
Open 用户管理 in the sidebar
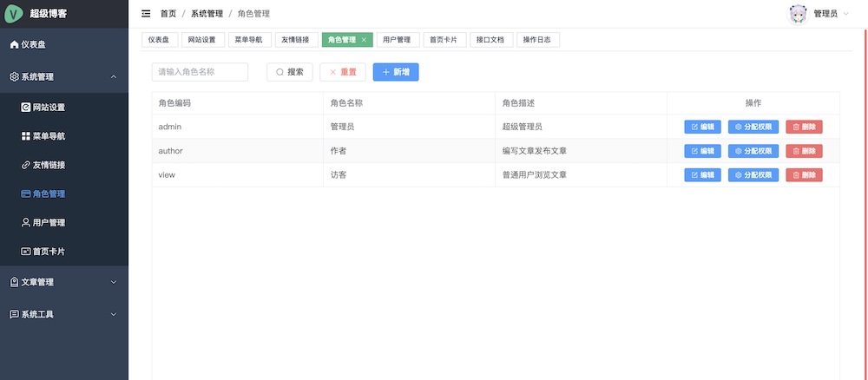pos(64,222)
